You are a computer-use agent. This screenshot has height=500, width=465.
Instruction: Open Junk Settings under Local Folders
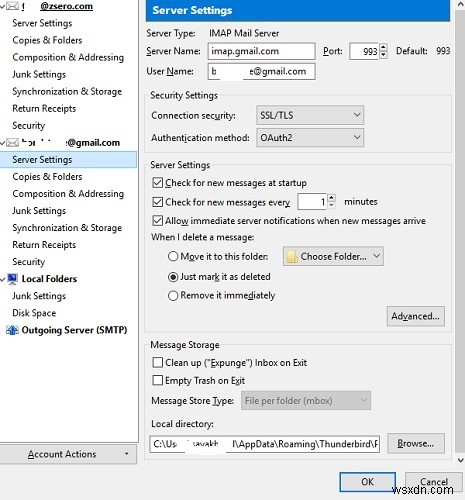coord(39,296)
